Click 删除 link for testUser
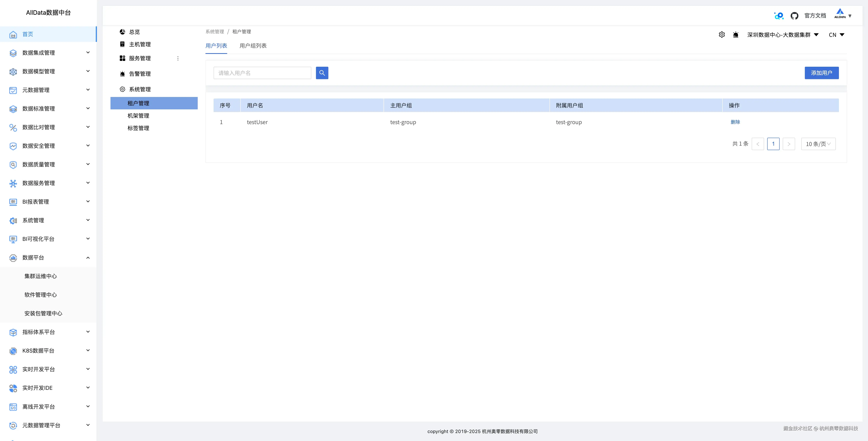 (735, 122)
